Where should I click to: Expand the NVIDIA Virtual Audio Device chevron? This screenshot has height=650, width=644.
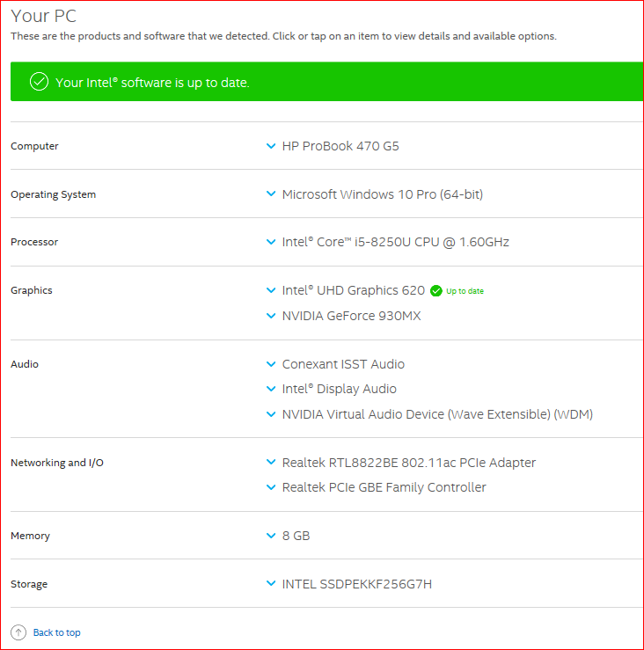271,414
